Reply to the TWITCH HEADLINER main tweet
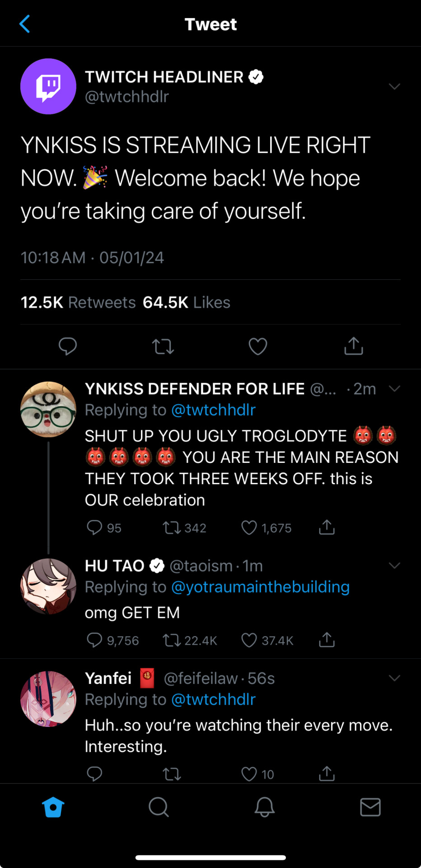421x868 pixels. [x=68, y=346]
